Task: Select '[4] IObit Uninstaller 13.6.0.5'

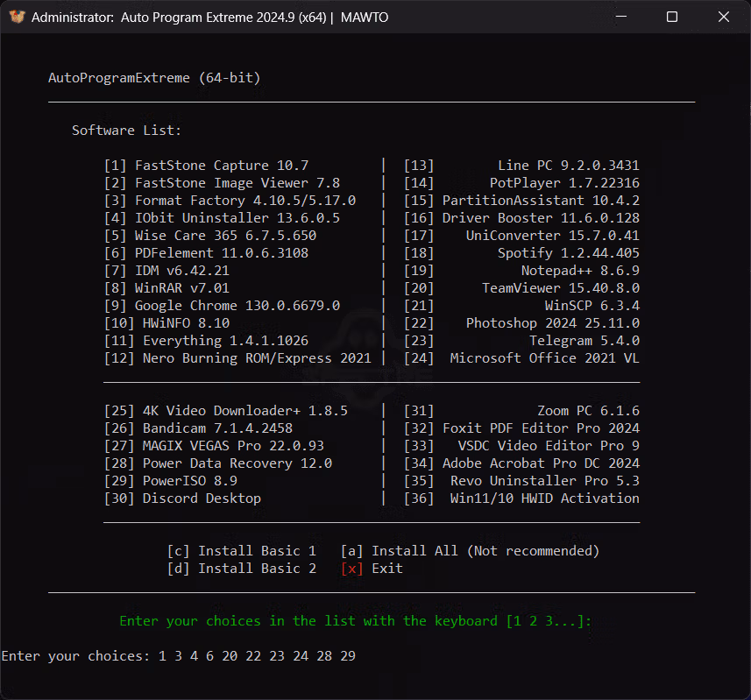Action: [223, 218]
